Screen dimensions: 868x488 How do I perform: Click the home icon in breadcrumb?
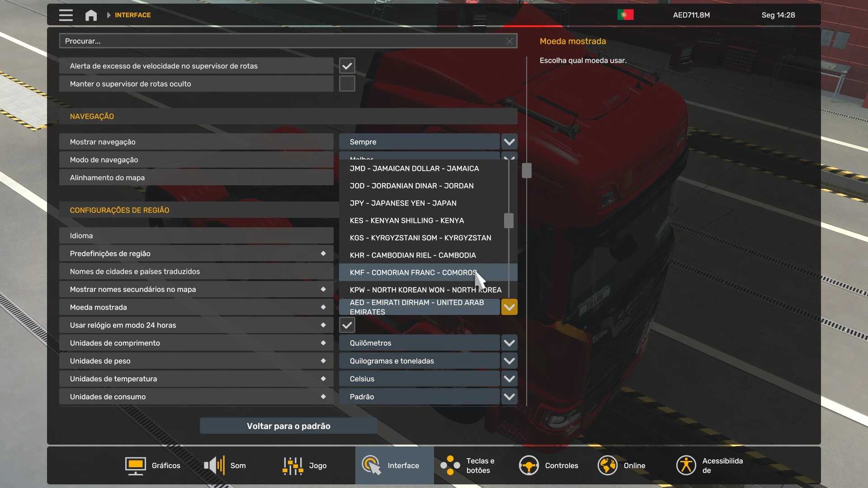coord(91,15)
